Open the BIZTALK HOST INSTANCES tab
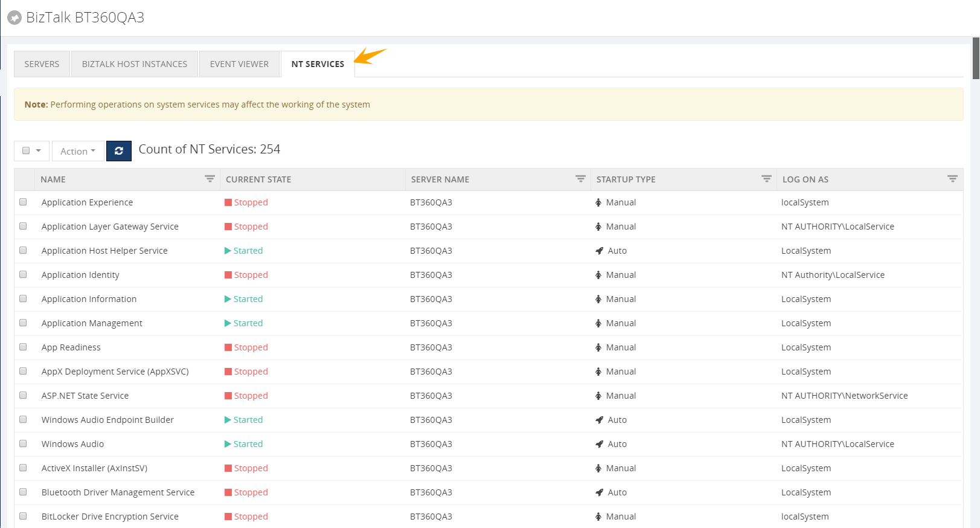 (x=135, y=64)
